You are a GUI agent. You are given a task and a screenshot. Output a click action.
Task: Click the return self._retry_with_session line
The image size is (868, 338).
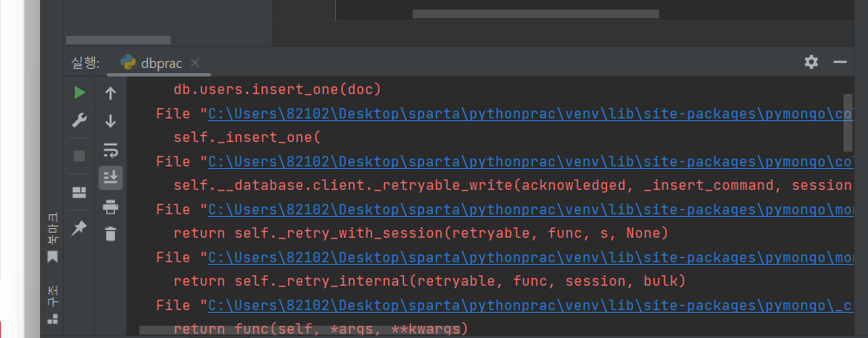click(421, 233)
